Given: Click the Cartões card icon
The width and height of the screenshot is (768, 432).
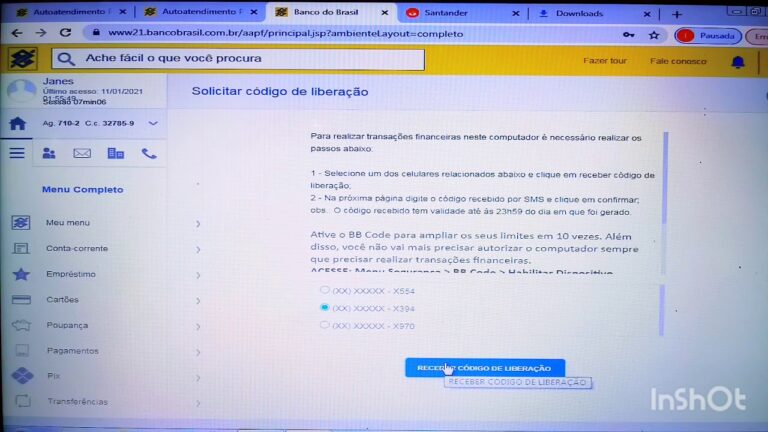Looking at the screenshot, I should [x=21, y=299].
